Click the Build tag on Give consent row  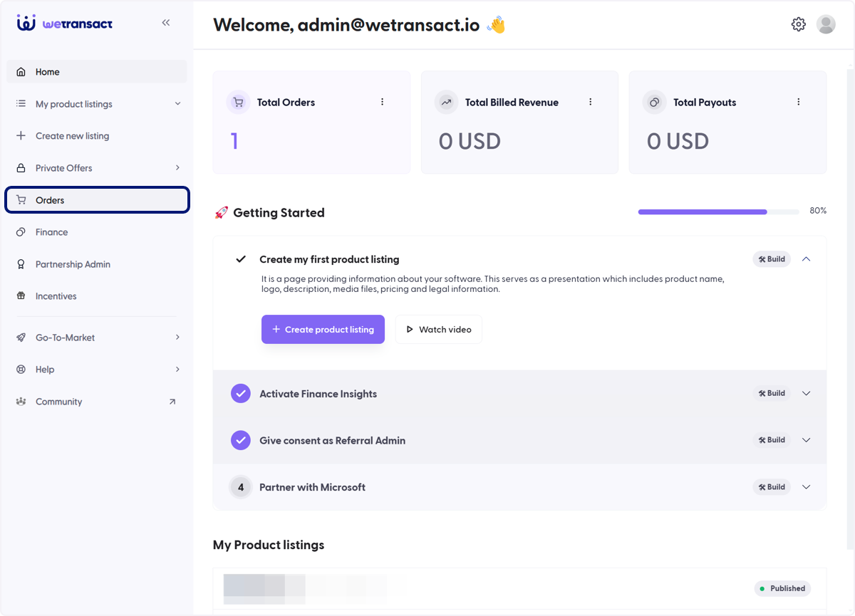pos(772,440)
